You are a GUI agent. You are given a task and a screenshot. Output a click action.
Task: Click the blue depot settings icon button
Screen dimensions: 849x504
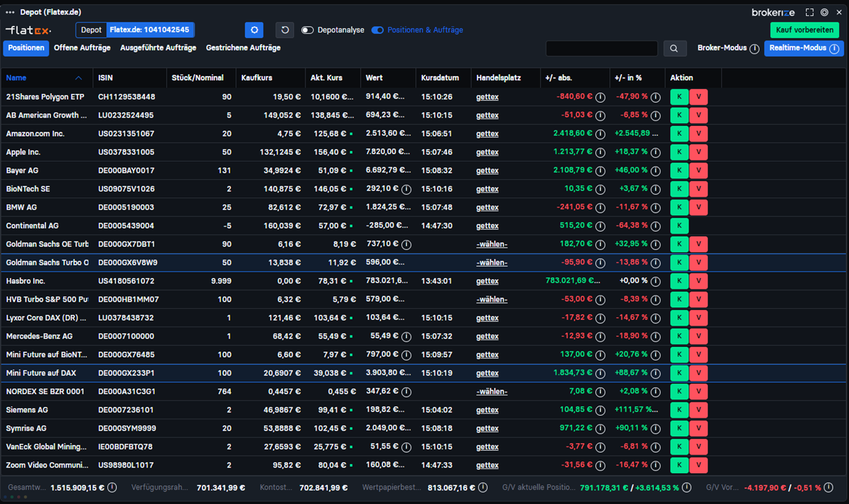(254, 30)
